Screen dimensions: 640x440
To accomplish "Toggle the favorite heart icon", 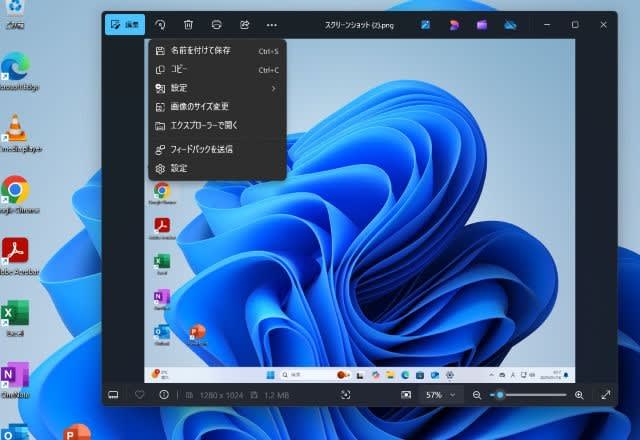I will 140,395.
